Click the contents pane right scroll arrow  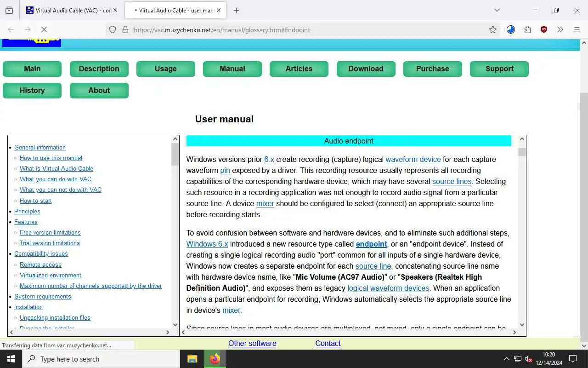tap(168, 332)
